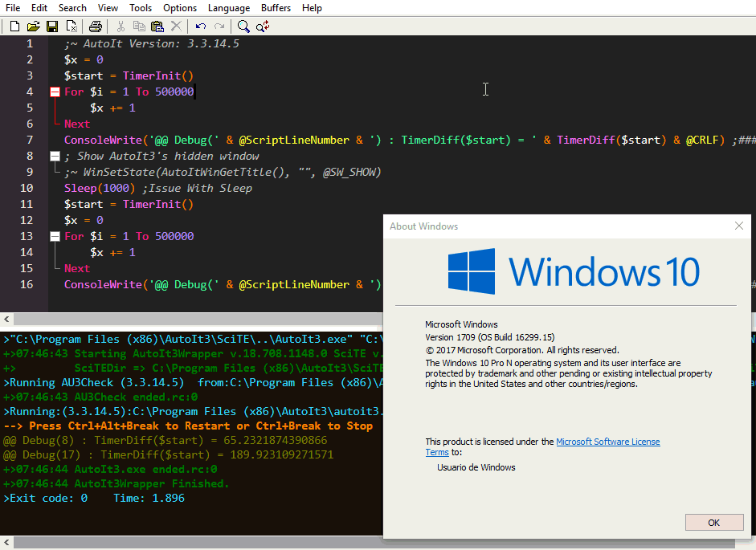Image resolution: width=756 pixels, height=550 pixels.
Task: Click the '$x += 1' statement on line 5
Action: pos(112,108)
